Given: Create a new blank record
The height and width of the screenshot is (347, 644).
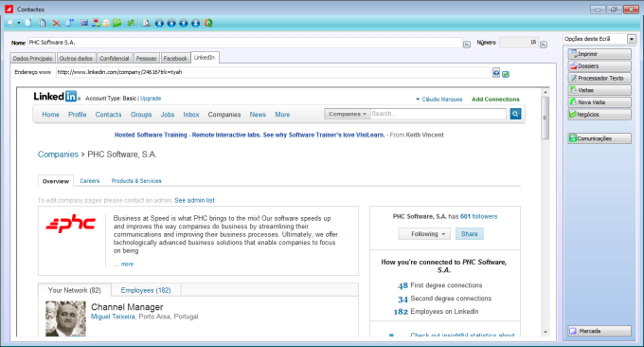Looking at the screenshot, I should pyautogui.click(x=27, y=23).
